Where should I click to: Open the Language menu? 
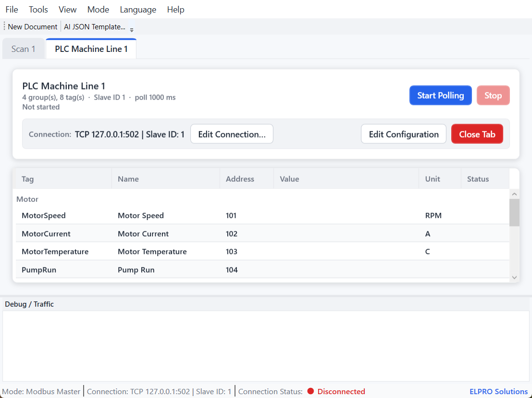click(x=138, y=10)
